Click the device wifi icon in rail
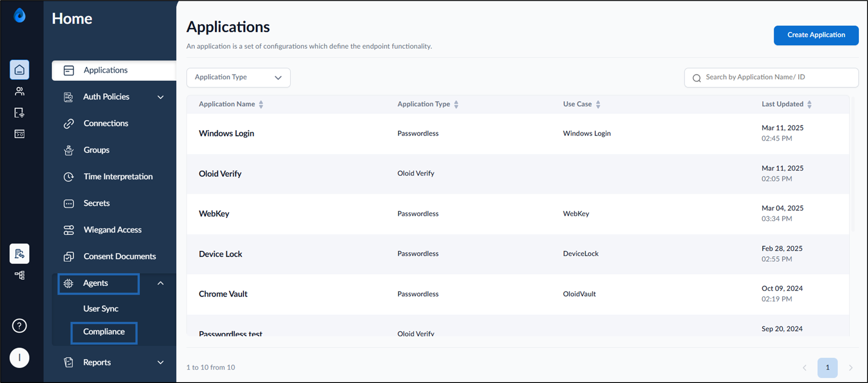Screen dimensions: 868x383 tap(20, 113)
